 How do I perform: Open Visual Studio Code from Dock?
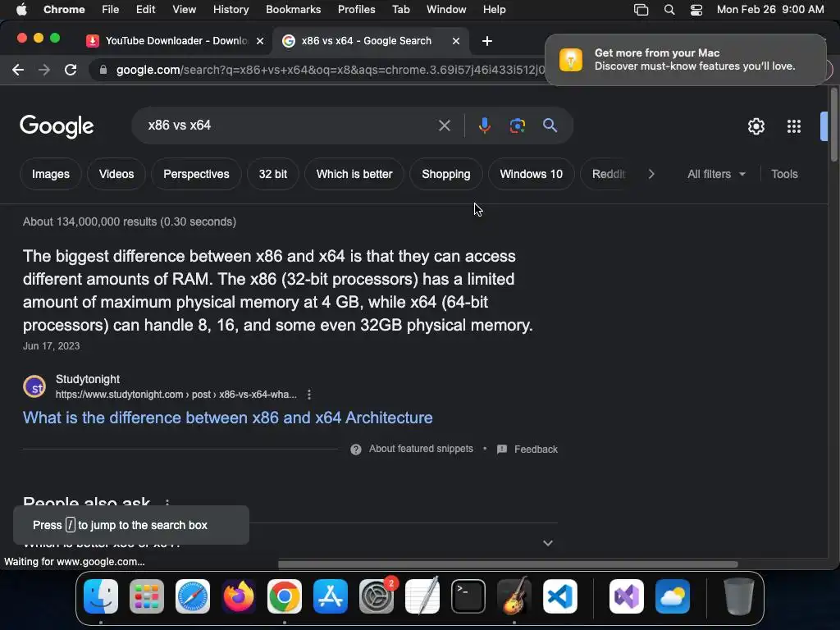point(559,596)
